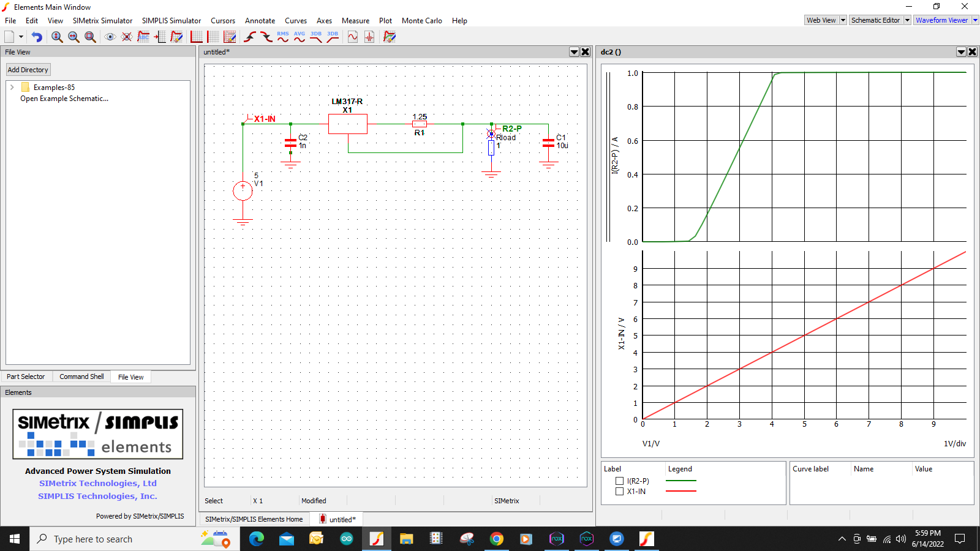The height and width of the screenshot is (551, 980).
Task: Click the new grid icon
Action: (213, 37)
